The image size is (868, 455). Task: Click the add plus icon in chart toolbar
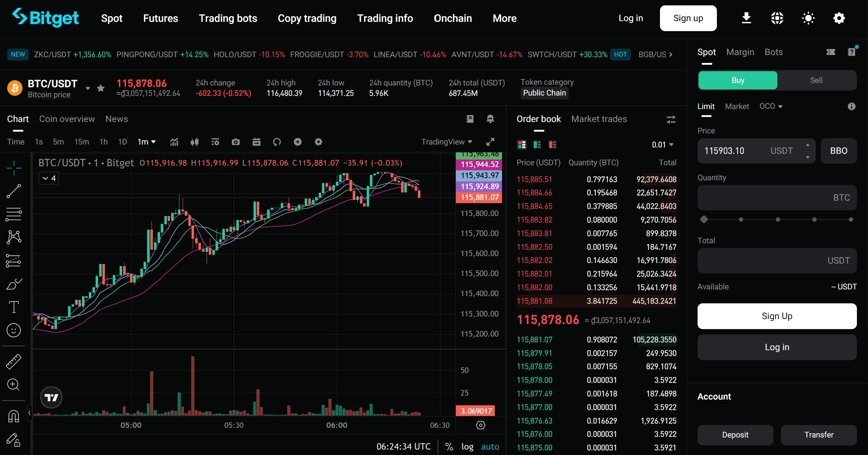298,142
